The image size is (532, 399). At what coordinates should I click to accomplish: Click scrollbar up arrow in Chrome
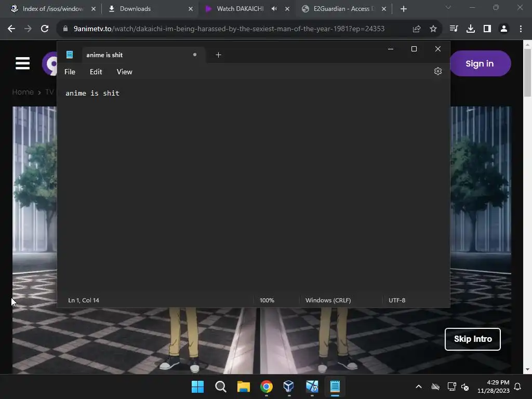click(x=528, y=44)
